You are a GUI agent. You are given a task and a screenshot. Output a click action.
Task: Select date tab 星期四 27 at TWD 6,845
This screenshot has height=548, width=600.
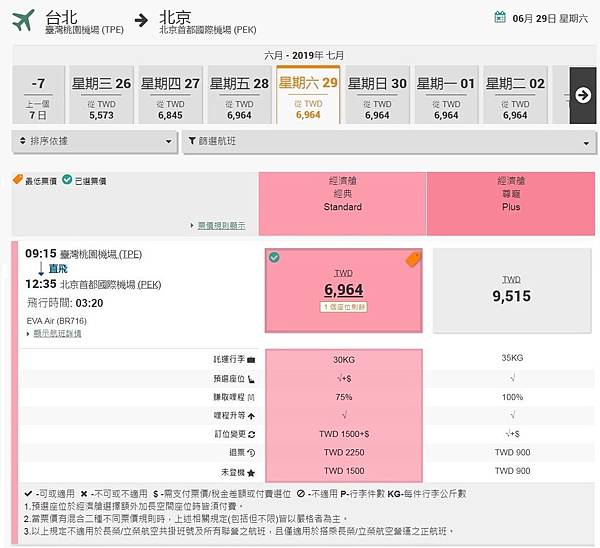pos(170,95)
